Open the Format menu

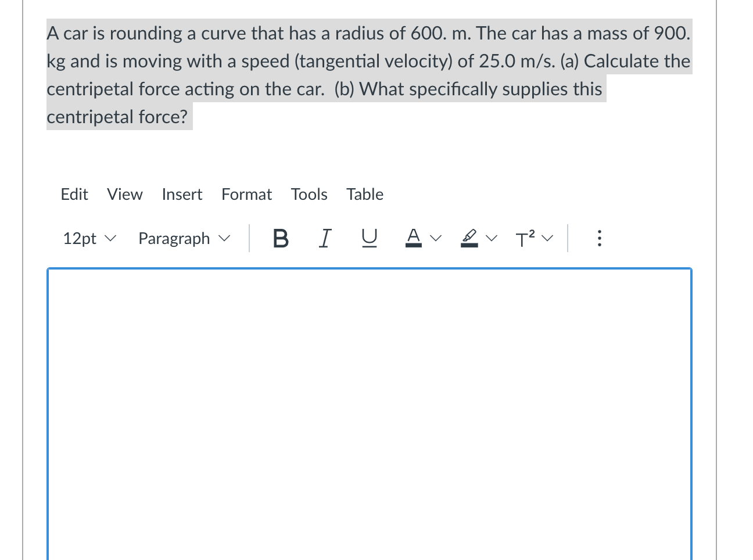(246, 195)
